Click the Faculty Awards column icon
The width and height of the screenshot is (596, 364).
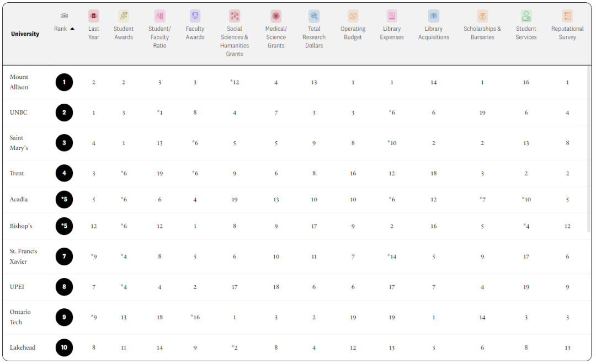pos(195,16)
